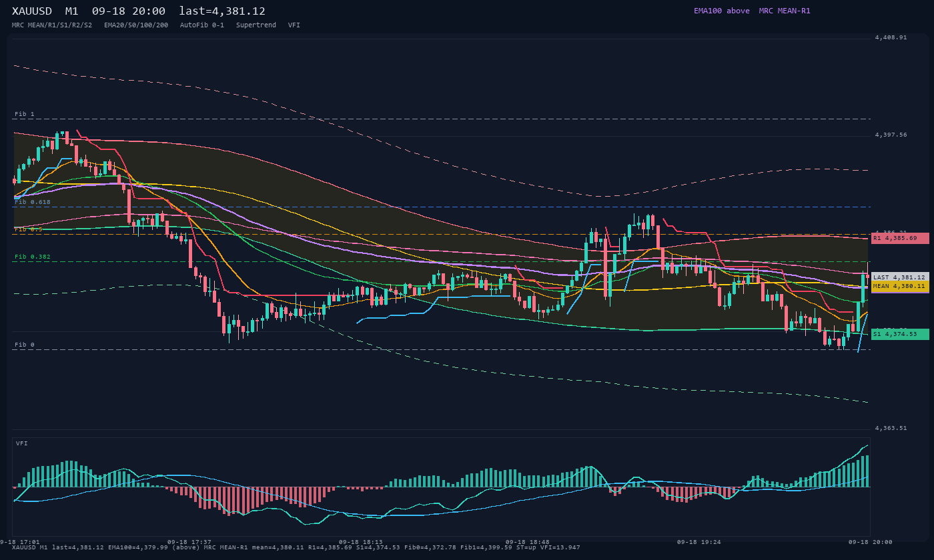934x560 pixels.
Task: Select the 'MRC MEAN/R1/S1/R2/S2' legend entry
Action: point(52,25)
